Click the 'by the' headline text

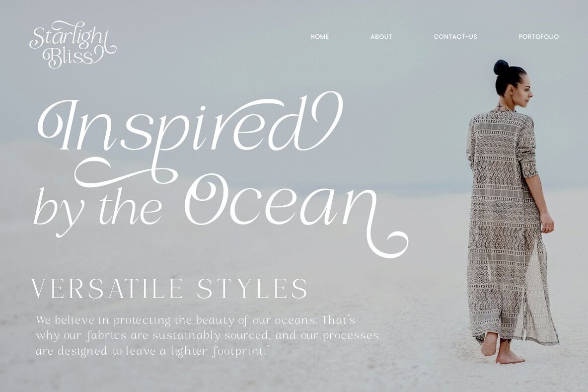(98, 210)
